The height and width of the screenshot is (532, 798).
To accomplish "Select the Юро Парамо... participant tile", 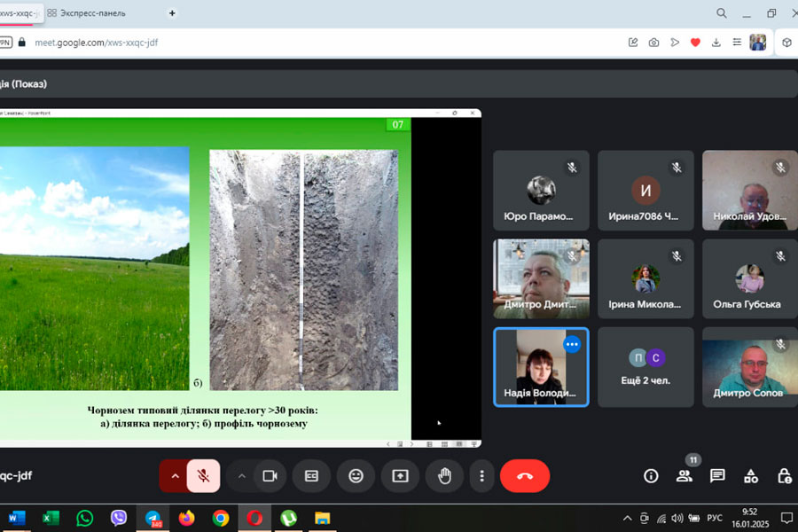I will pyautogui.click(x=541, y=190).
